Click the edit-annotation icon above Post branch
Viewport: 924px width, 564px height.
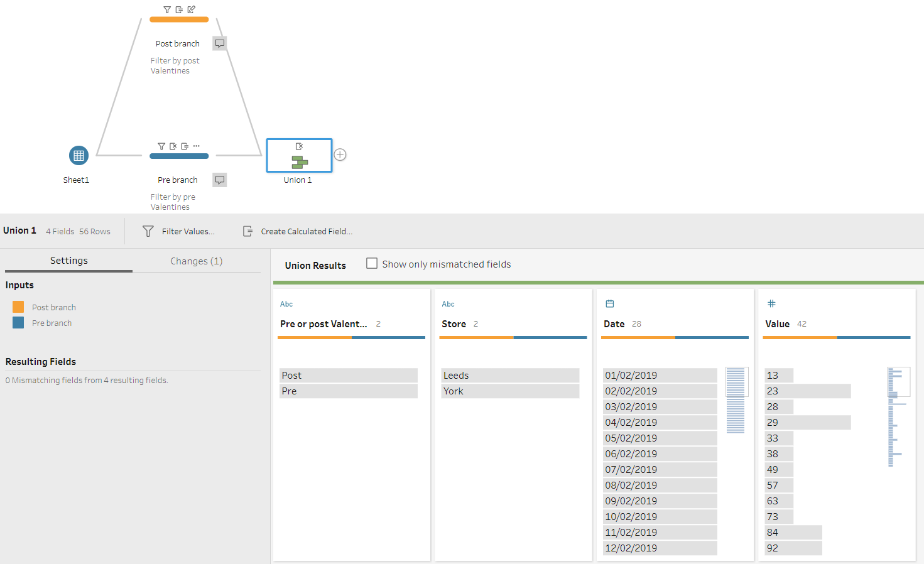tap(190, 9)
